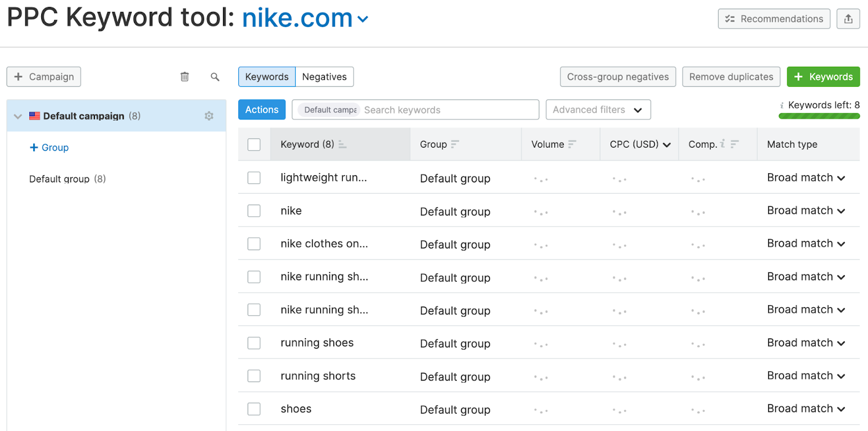868x431 pixels.
Task: Click the Default campaign filter tag
Action: pyautogui.click(x=329, y=110)
